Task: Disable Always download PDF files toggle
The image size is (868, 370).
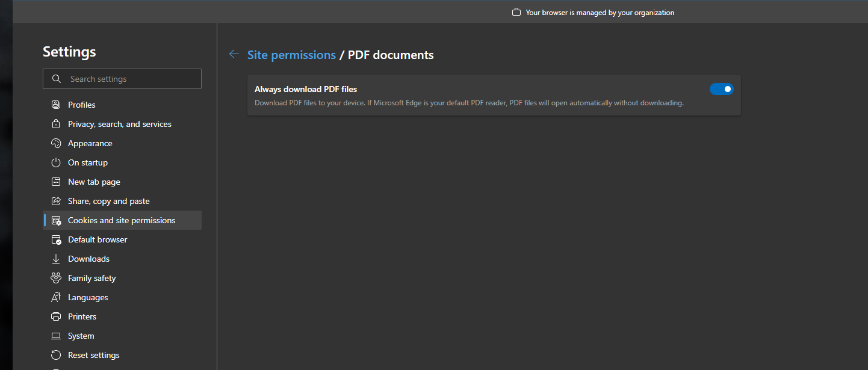Action: point(721,89)
